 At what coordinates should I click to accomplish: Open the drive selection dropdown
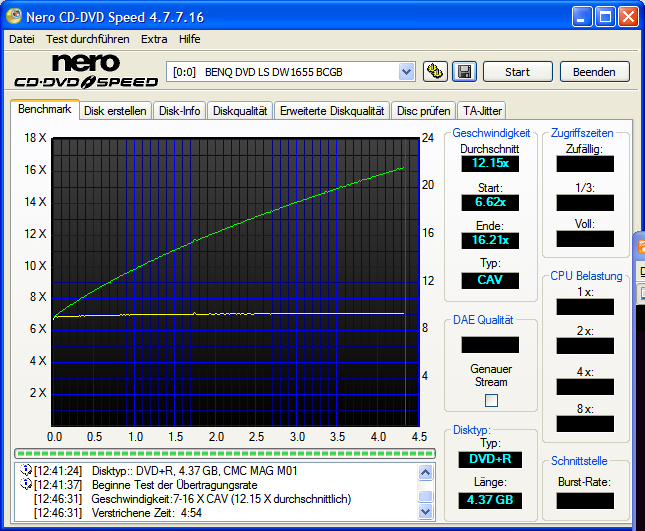coord(406,72)
